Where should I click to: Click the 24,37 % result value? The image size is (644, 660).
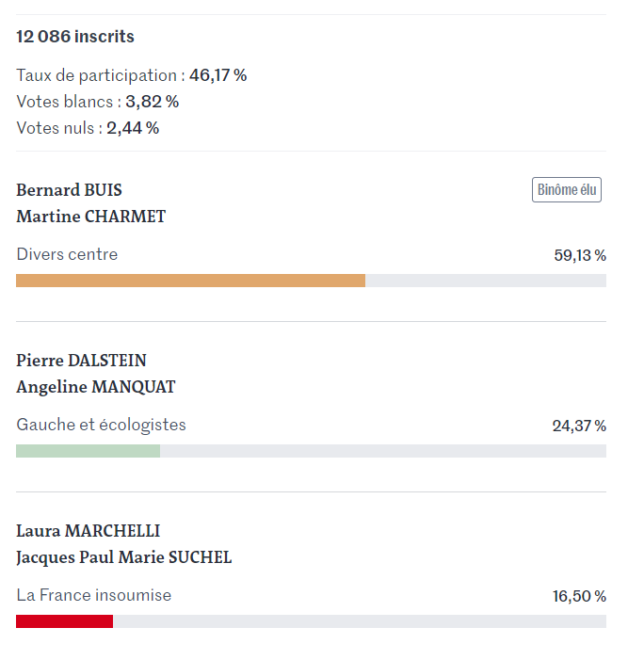(579, 426)
